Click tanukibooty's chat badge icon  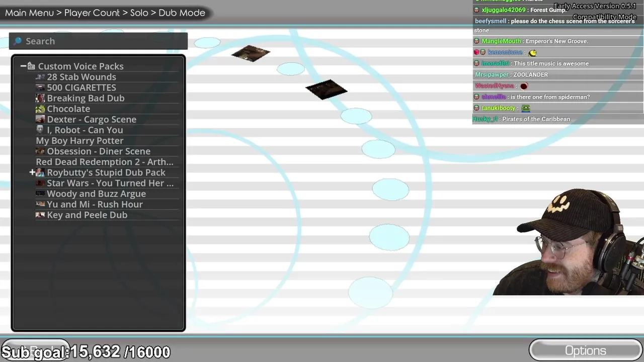tap(477, 108)
